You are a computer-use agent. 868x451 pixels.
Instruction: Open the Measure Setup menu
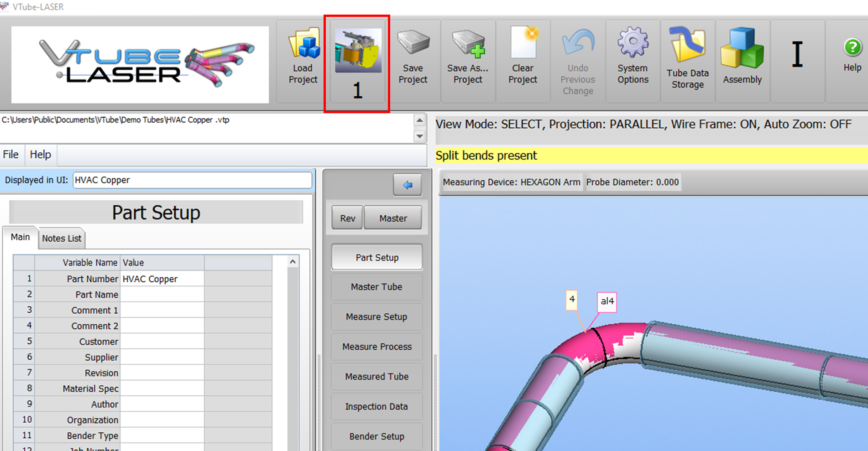pos(377,317)
